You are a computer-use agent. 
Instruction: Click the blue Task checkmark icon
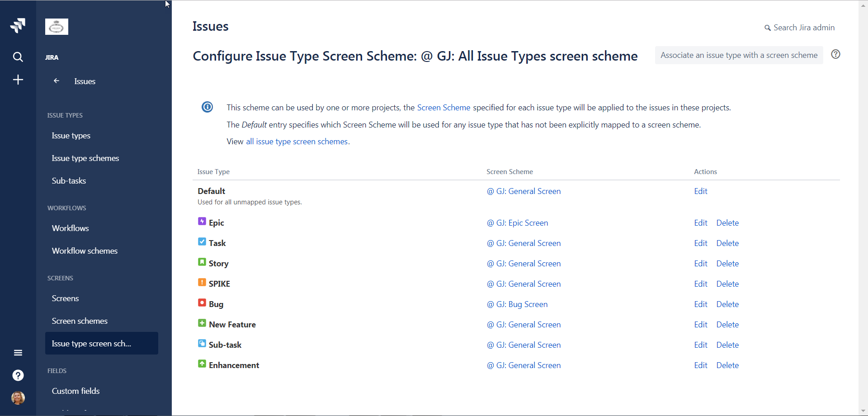coord(202,241)
